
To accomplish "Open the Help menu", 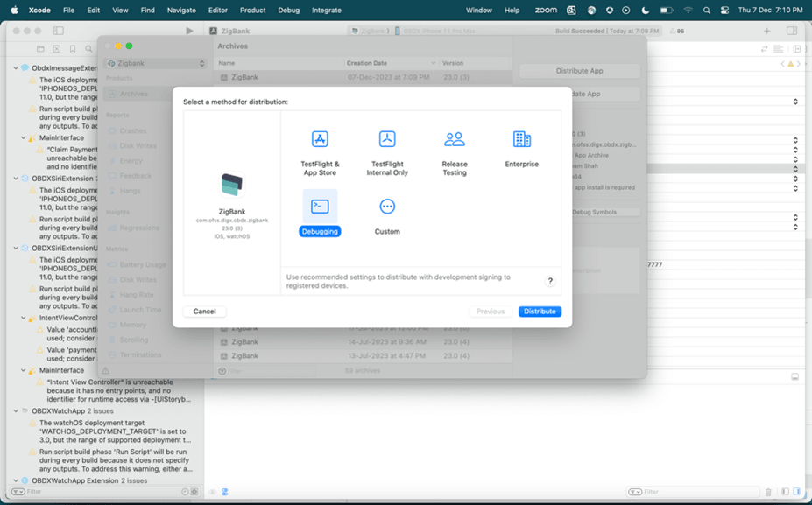I will click(x=512, y=10).
